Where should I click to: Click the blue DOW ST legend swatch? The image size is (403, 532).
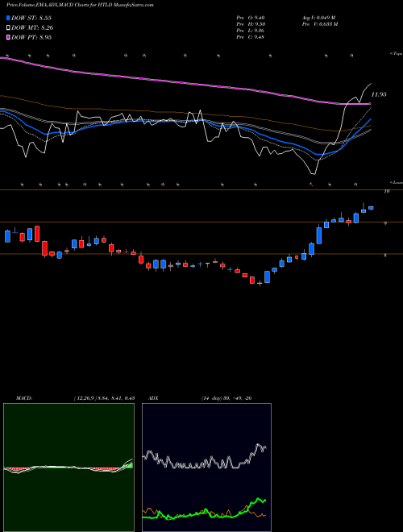coord(9,18)
